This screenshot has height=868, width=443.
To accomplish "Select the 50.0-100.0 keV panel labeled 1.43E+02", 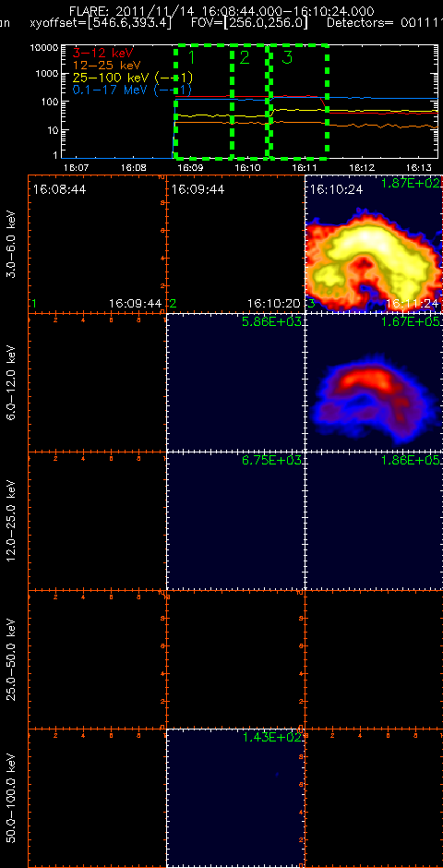I will 235,798.
